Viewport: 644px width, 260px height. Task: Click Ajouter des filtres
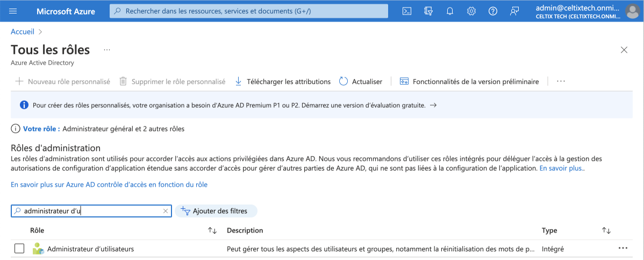216,211
